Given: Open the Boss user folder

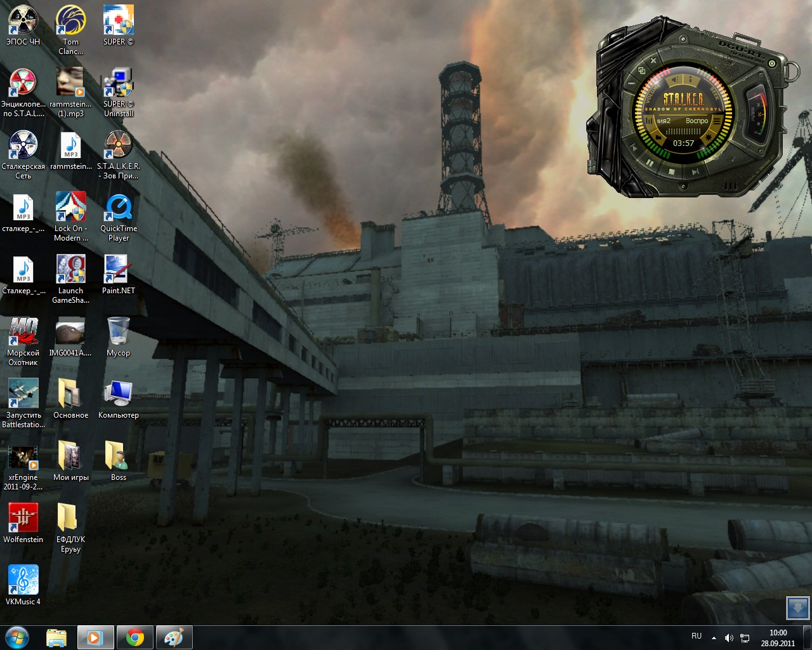Looking at the screenshot, I should tap(118, 462).
